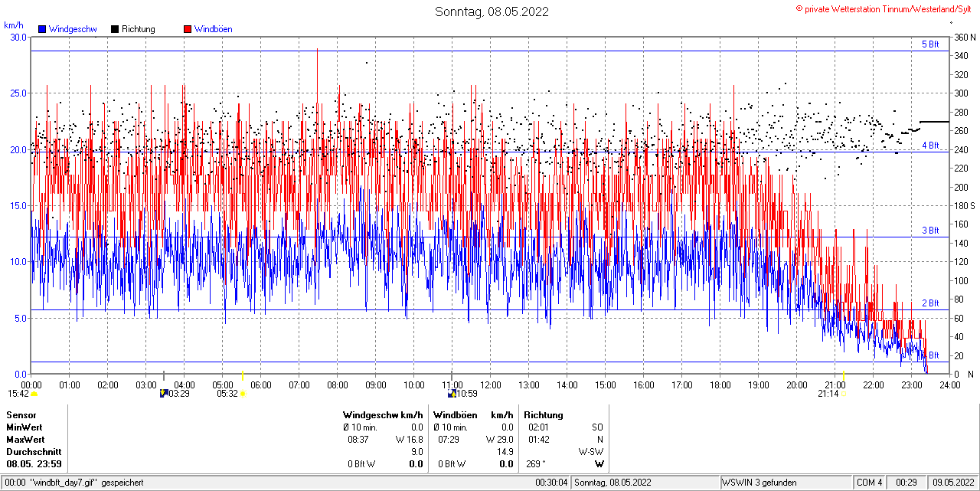Click the chart title Sonntag, 08.05.2022
The image size is (980, 491).
point(492,11)
